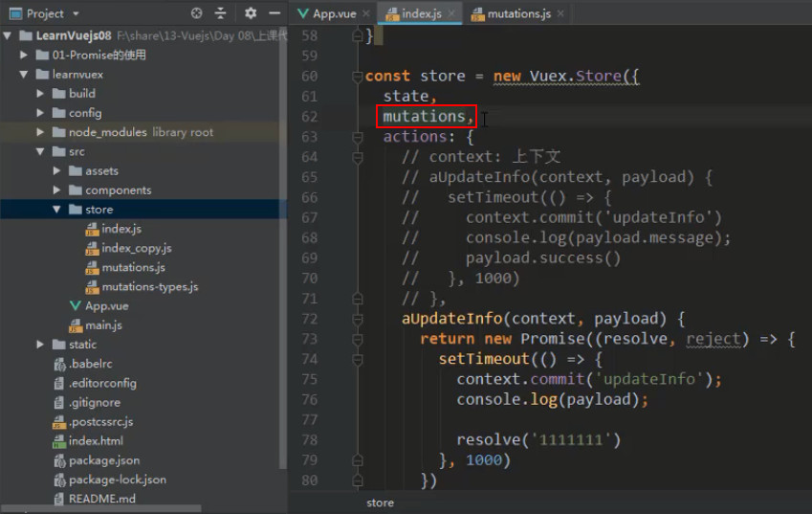Expand the 01-Promise folder arrow

pyautogui.click(x=24, y=55)
